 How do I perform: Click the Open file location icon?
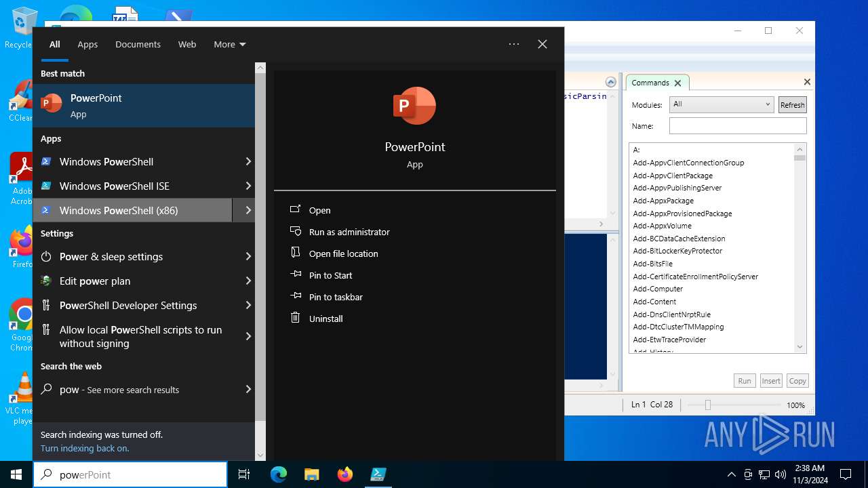coord(295,253)
